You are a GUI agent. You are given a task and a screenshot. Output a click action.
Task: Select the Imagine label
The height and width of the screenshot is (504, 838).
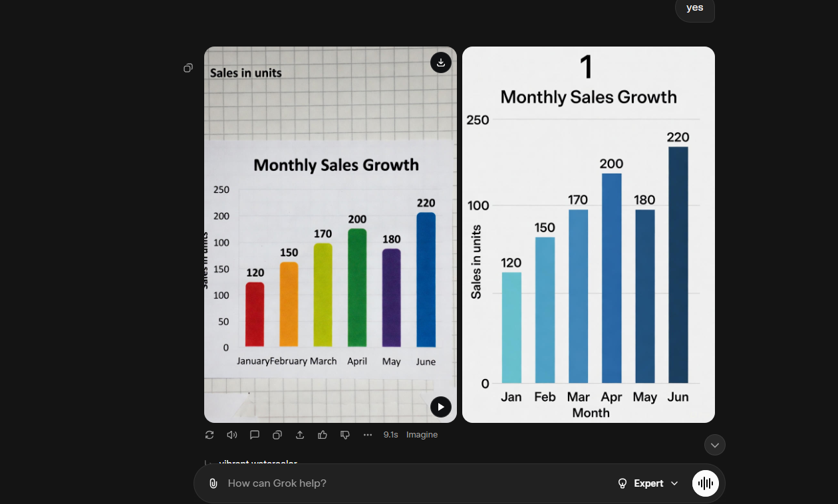coord(422,434)
